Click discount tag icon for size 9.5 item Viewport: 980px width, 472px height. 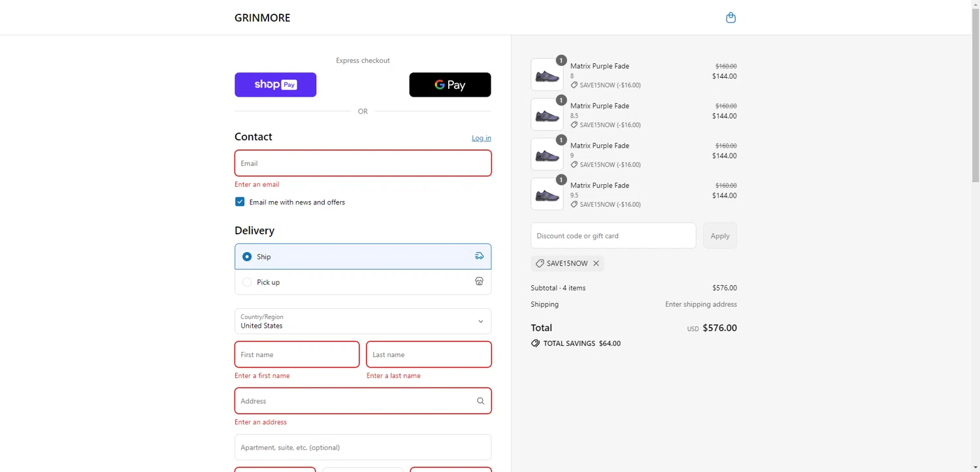pos(574,204)
